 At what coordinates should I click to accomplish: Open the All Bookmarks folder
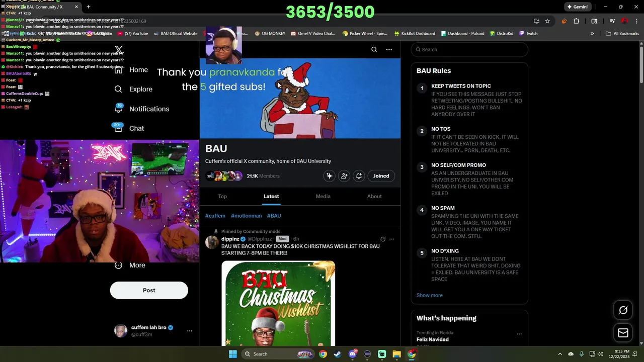click(622, 34)
